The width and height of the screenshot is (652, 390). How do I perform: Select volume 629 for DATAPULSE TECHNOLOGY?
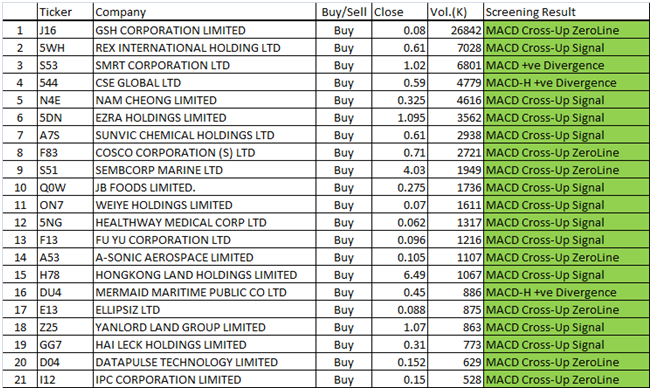[455, 362]
